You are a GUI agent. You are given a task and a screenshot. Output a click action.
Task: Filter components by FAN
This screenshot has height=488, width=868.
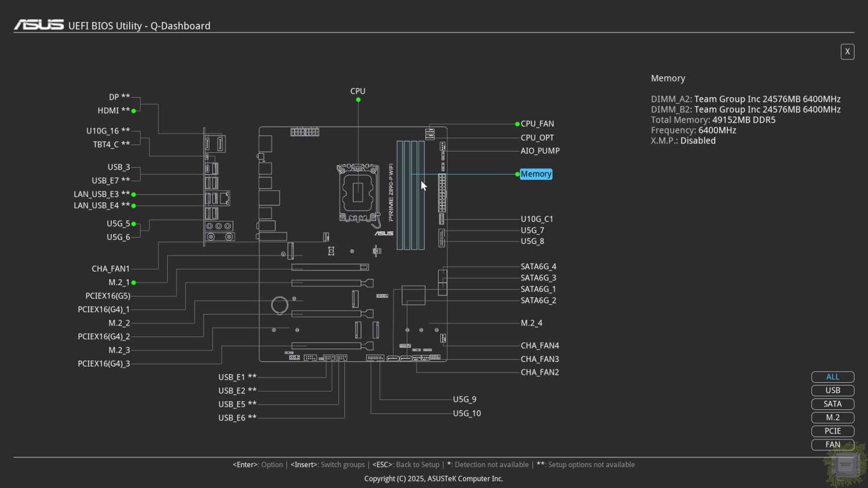pos(833,445)
